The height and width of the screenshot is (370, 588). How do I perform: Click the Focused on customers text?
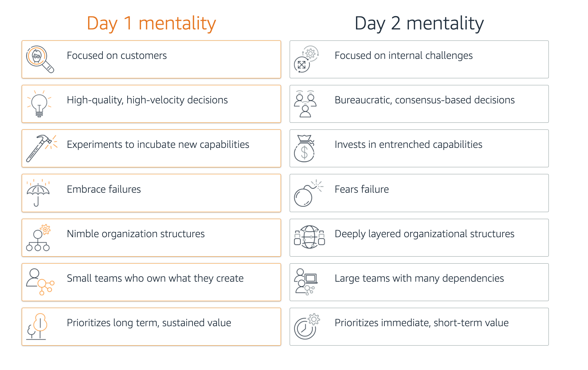pyautogui.click(x=117, y=56)
